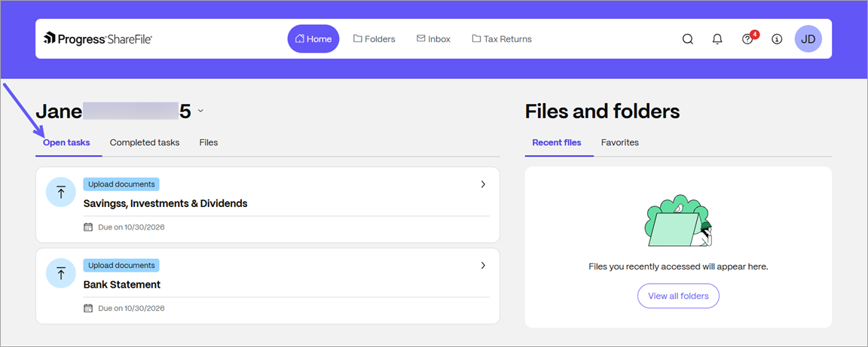
Task: Click the Files and folders heading
Action: pyautogui.click(x=602, y=111)
